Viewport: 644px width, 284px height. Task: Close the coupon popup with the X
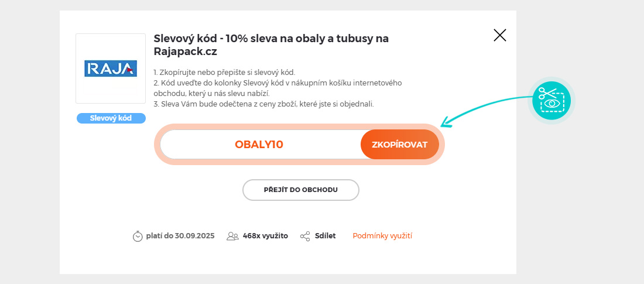(499, 35)
